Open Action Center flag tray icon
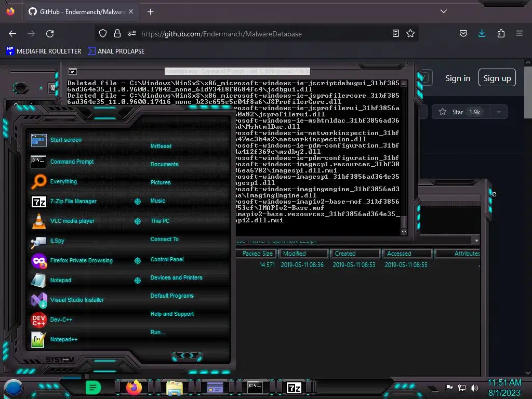The height and width of the screenshot is (399, 532). coord(449,388)
